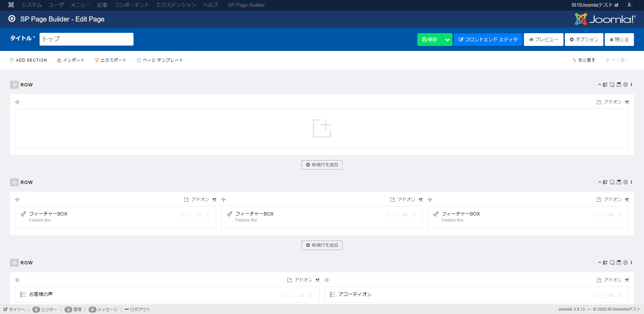Duplicate the お客様の声 addon

click(x=293, y=296)
